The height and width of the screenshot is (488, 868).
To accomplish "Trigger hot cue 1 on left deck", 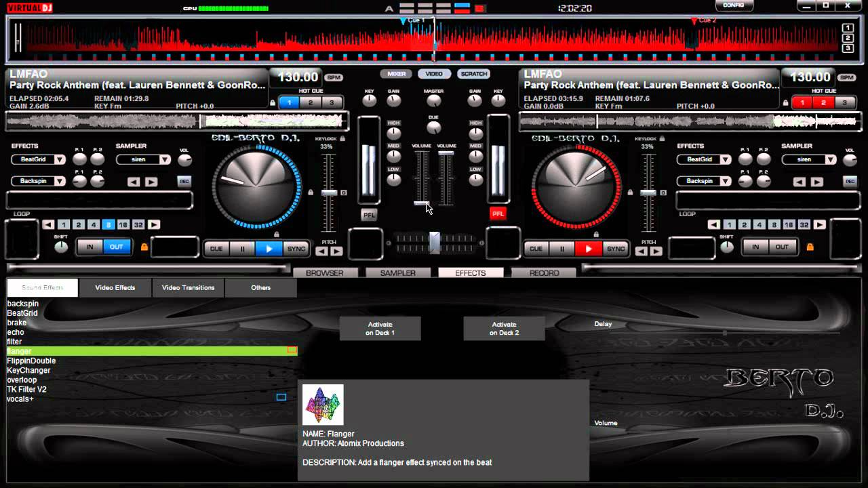I will (x=290, y=103).
